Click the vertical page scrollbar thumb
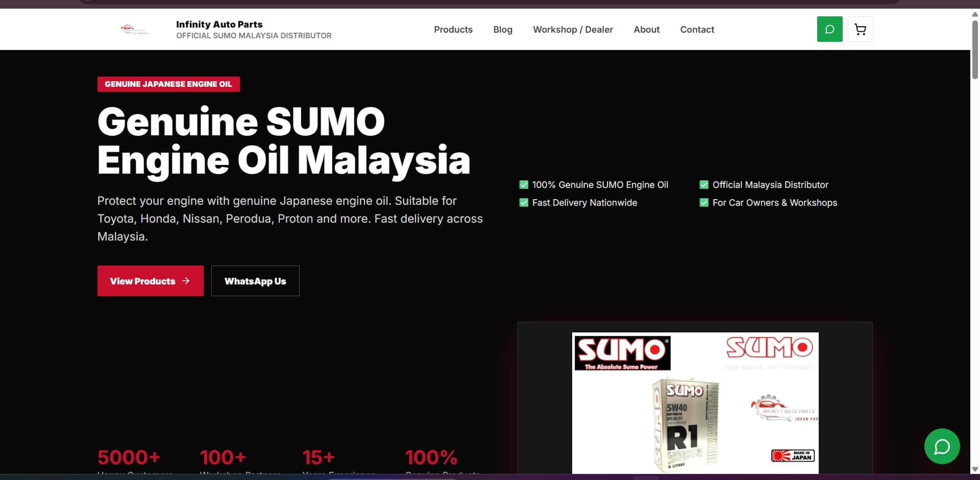The height and width of the screenshot is (480, 980). click(x=975, y=50)
